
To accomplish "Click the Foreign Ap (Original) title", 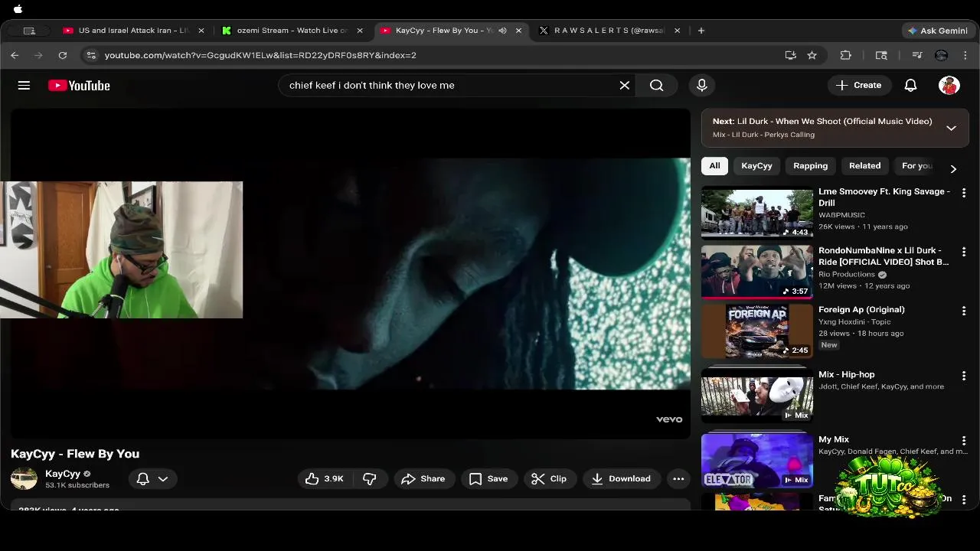I will pos(861,309).
